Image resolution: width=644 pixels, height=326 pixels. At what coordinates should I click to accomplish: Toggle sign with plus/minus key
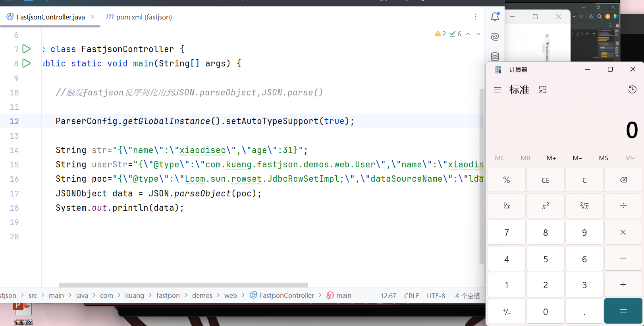[506, 311]
